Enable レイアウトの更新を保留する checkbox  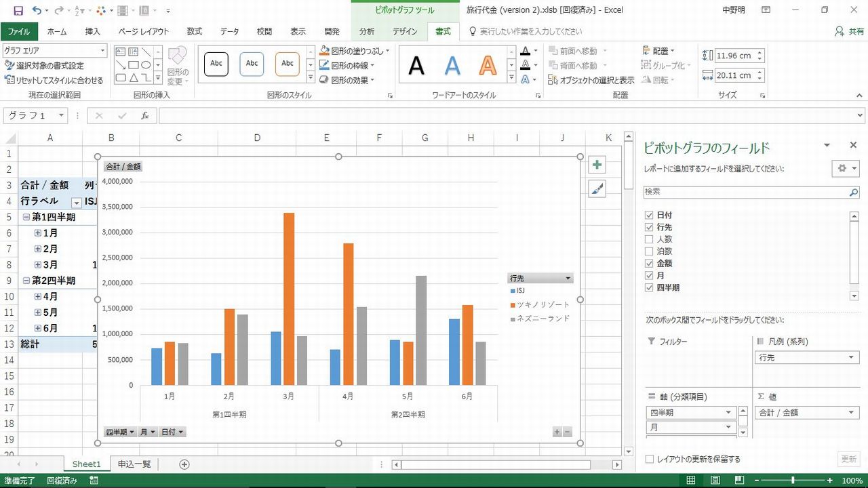(x=650, y=460)
